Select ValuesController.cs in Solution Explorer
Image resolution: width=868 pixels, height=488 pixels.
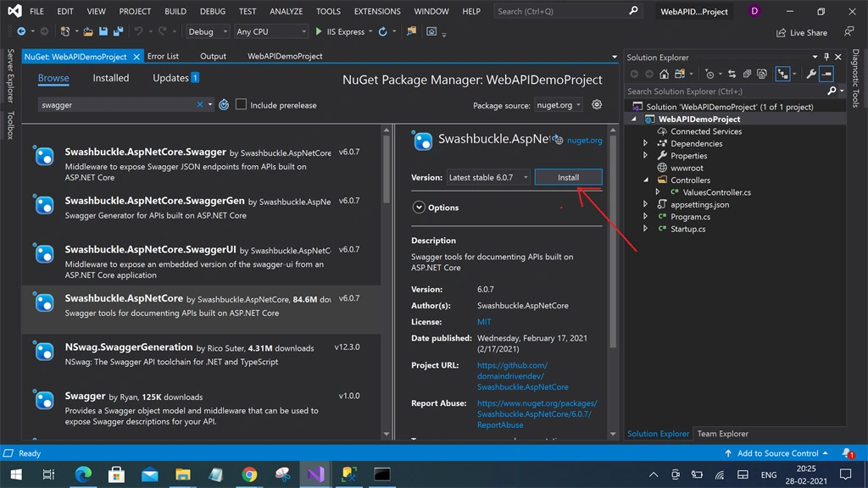coord(716,192)
